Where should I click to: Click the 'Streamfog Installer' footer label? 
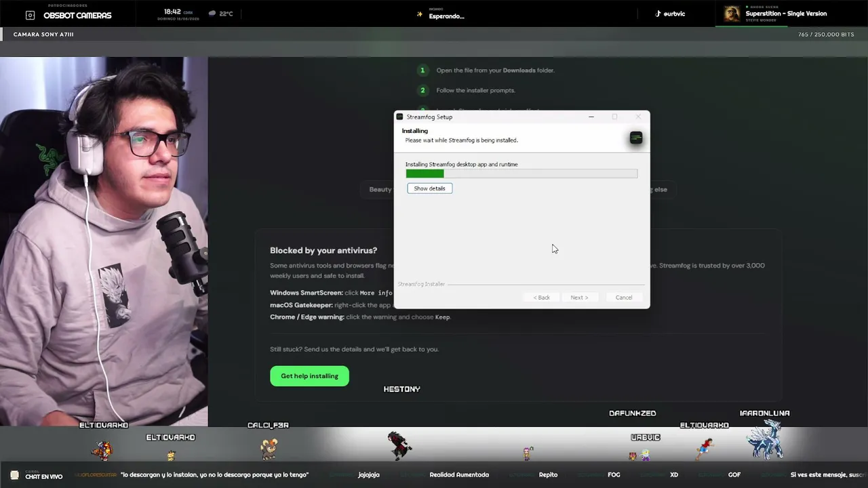point(421,284)
